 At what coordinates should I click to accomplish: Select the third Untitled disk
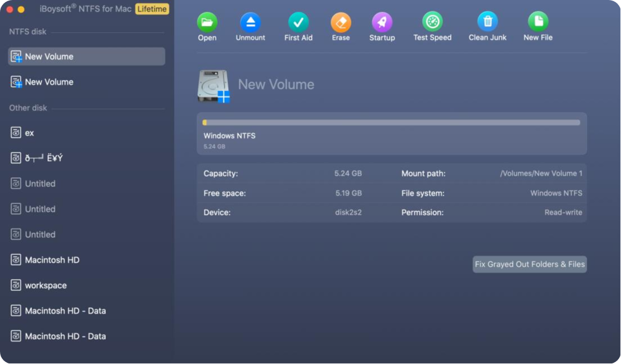[x=86, y=234]
